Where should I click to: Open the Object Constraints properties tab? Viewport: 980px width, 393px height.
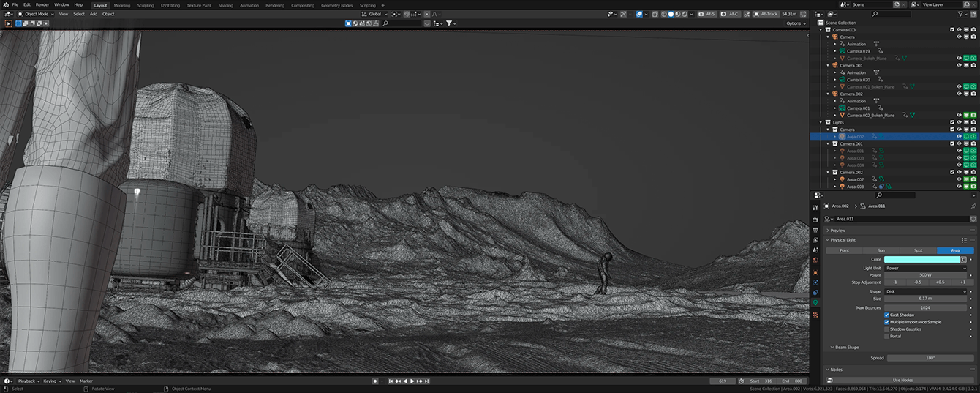[x=815, y=292]
